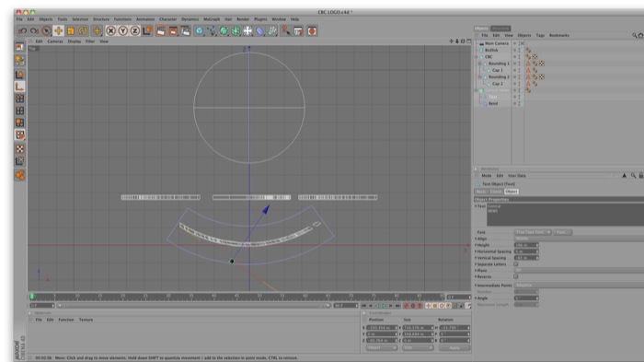Collapse the Rounding 1 tree node
Screen dimensions: 644x362
pyautogui.click(x=479, y=64)
